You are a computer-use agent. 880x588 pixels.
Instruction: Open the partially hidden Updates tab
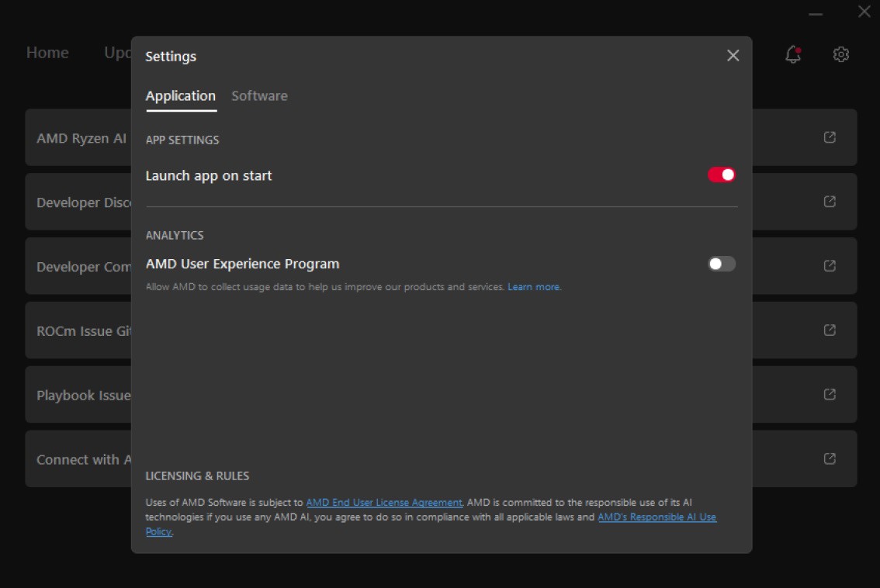[117, 53]
